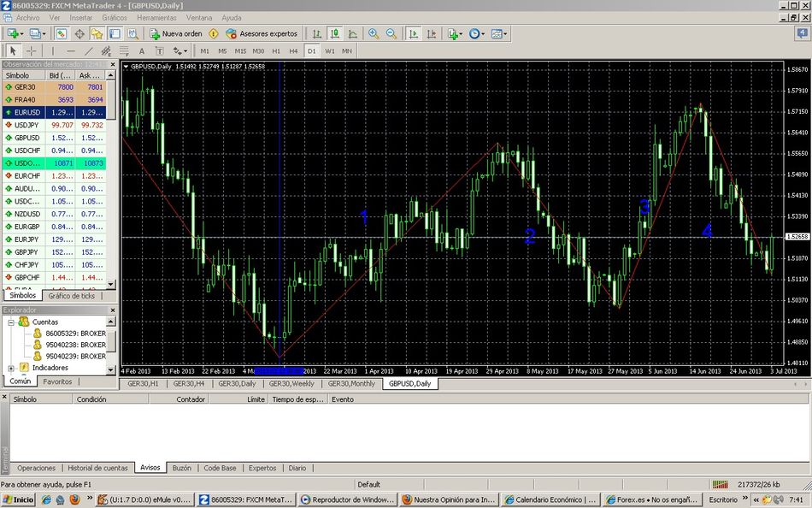Toggle the D1 daily timeframe button
This screenshot has width=812, height=508.
click(x=311, y=51)
